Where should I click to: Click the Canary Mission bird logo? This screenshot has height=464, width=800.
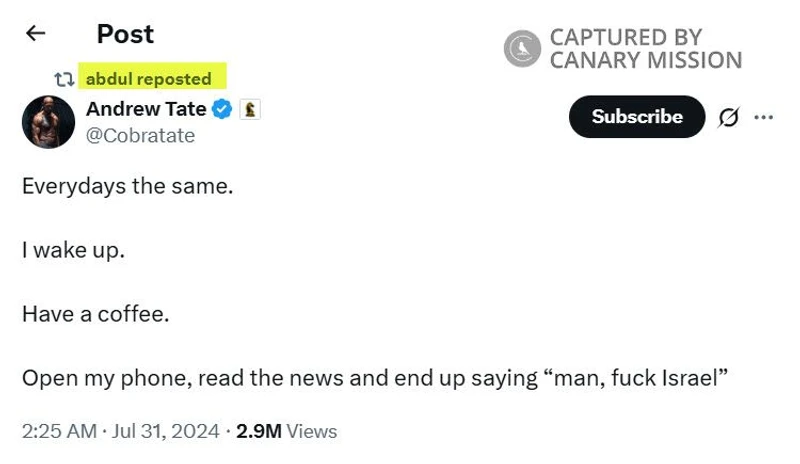(x=522, y=48)
